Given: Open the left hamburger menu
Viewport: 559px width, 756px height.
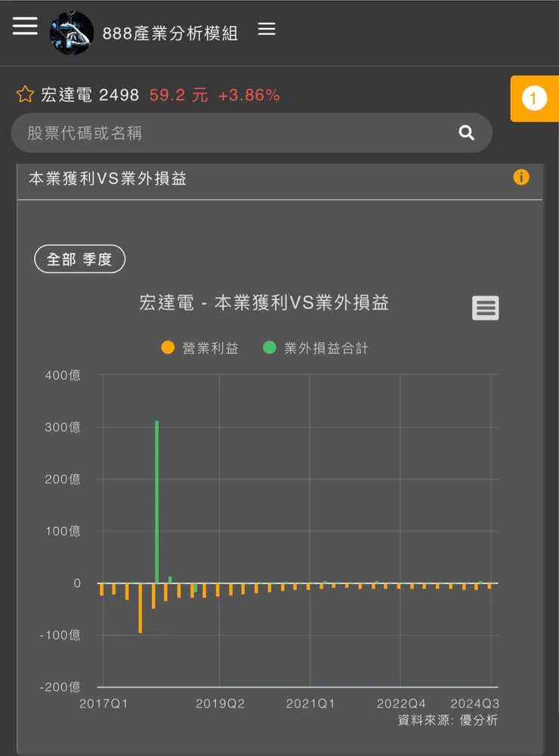Looking at the screenshot, I should (25, 26).
